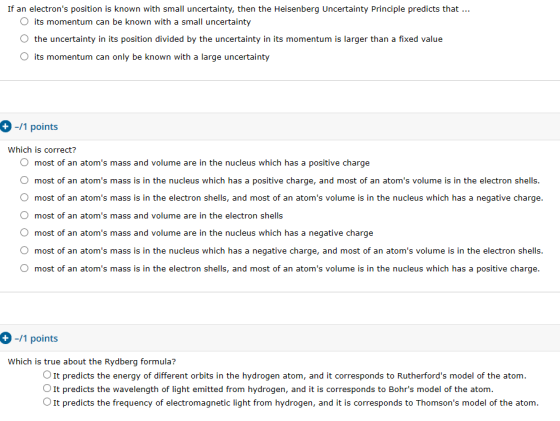Expand the plus icon above the Rydberg question

coord(5,338)
